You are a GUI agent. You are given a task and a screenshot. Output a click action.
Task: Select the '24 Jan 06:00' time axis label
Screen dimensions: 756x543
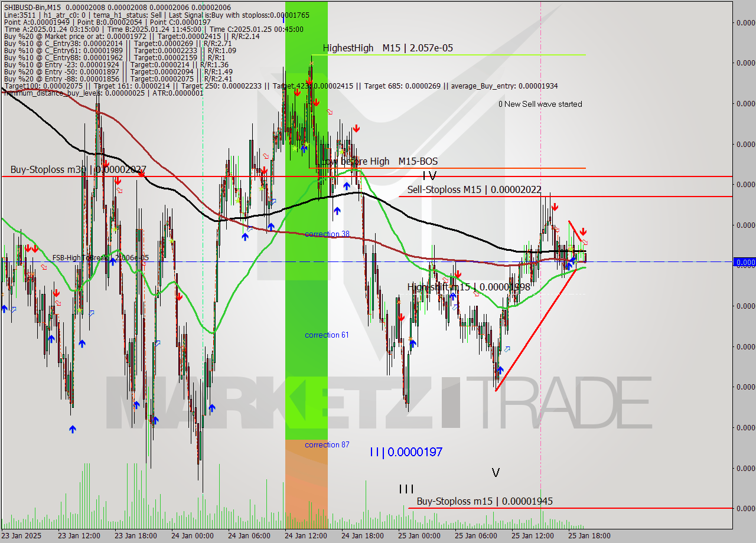pos(249,536)
